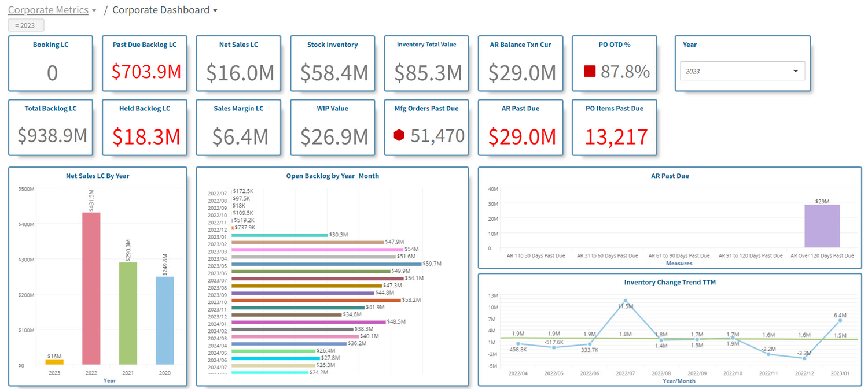Select Held Backlog LC $18.3M value
This screenshot has width=868, height=389.
coord(146,136)
